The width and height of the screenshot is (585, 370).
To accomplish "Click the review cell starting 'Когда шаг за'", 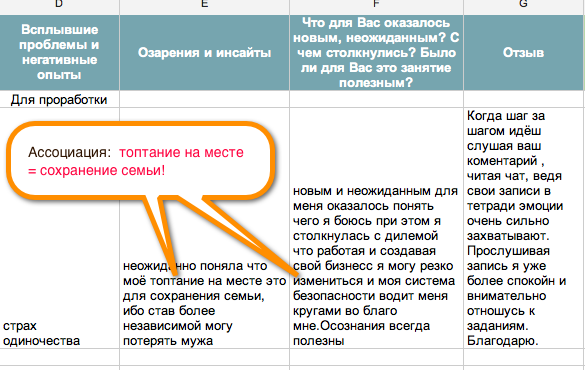I will (x=523, y=228).
